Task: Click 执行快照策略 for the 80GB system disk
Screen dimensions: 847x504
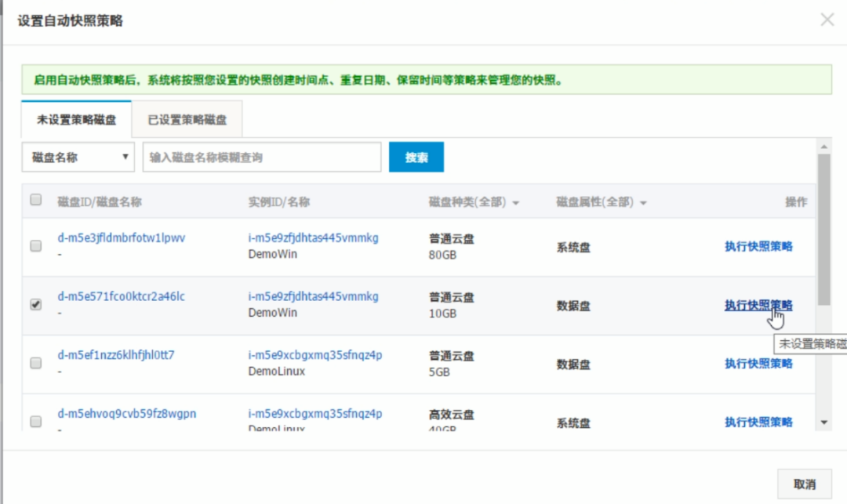Action: click(x=758, y=246)
